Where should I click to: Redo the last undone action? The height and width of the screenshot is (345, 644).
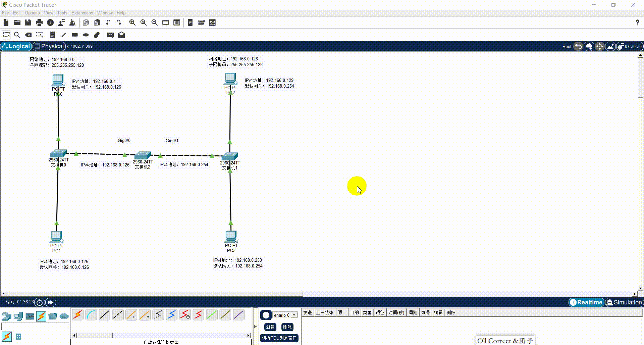[x=119, y=22]
